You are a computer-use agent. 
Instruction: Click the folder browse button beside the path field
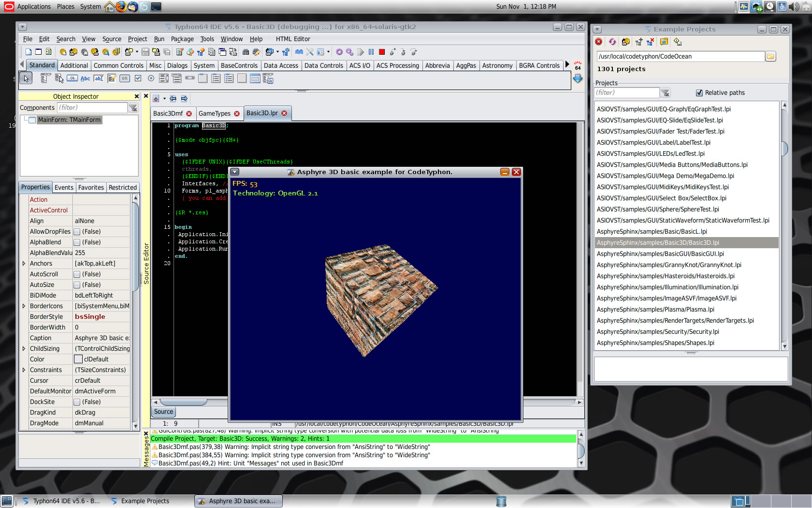[770, 57]
